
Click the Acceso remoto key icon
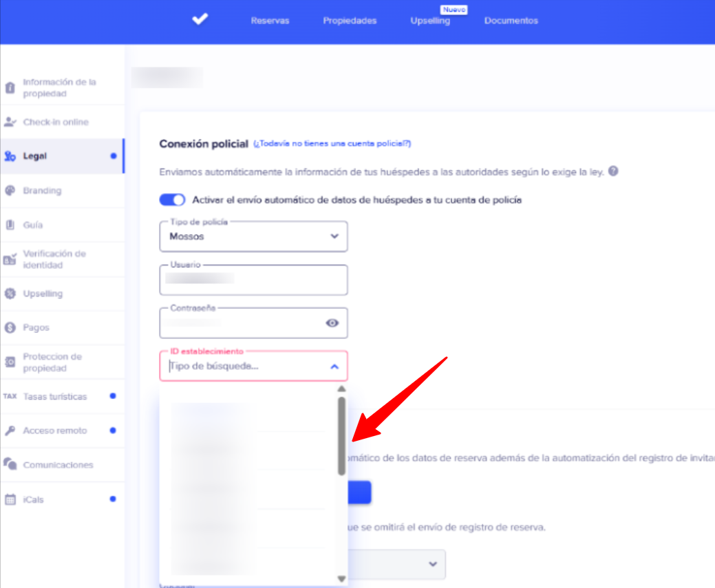coord(10,431)
